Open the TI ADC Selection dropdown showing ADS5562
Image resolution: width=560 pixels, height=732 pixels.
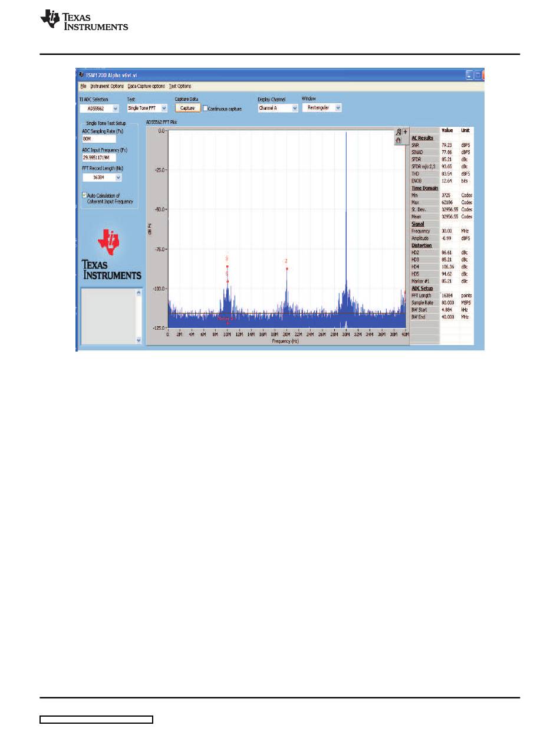99,108
